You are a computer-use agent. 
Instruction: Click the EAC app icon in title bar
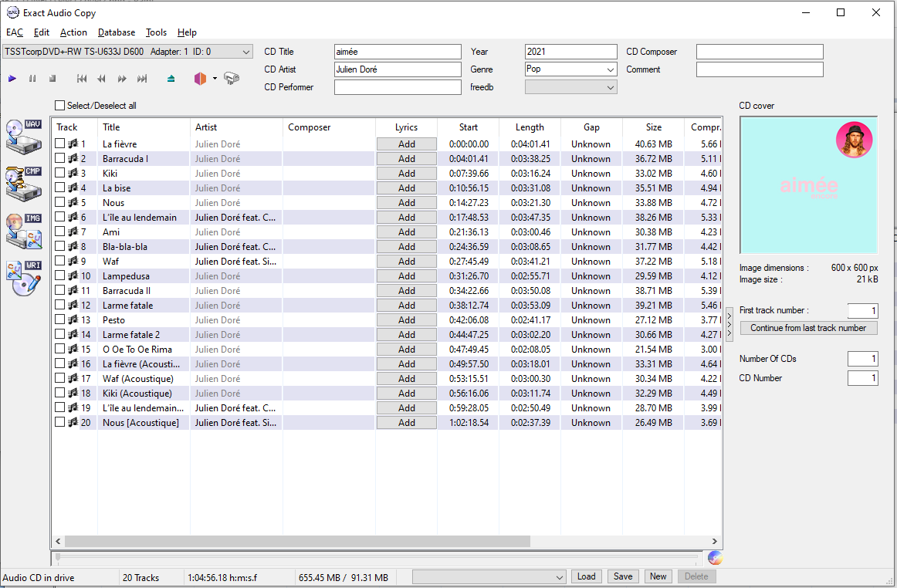coord(12,12)
